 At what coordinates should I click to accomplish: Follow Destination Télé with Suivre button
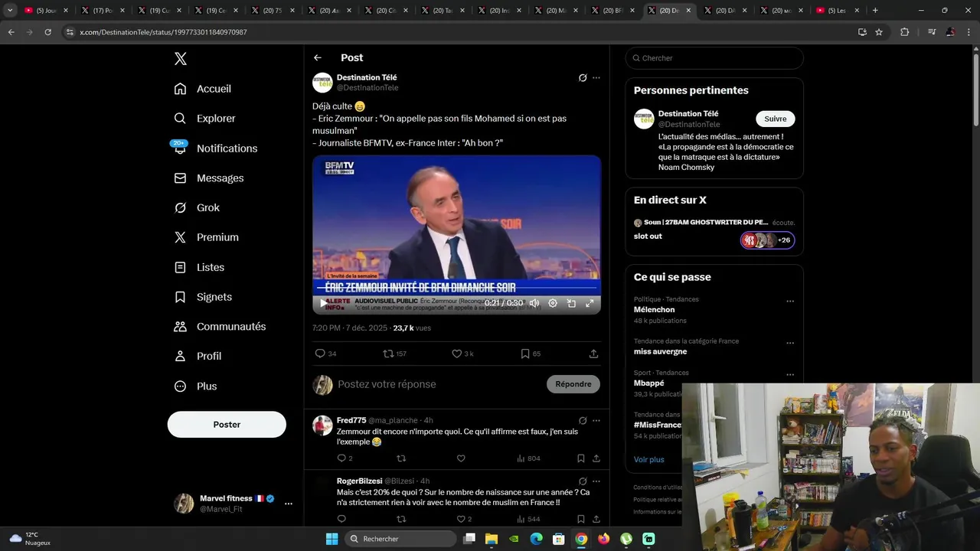click(x=776, y=119)
